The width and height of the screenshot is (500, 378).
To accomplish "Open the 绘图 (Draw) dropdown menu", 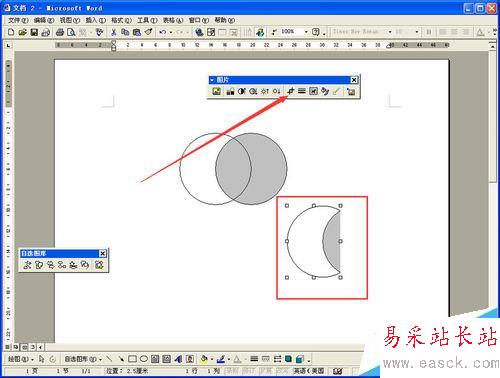I will pyautogui.click(x=20, y=359).
